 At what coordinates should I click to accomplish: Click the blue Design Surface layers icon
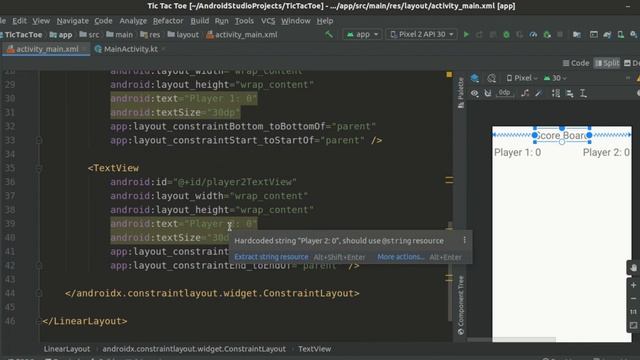pos(475,78)
